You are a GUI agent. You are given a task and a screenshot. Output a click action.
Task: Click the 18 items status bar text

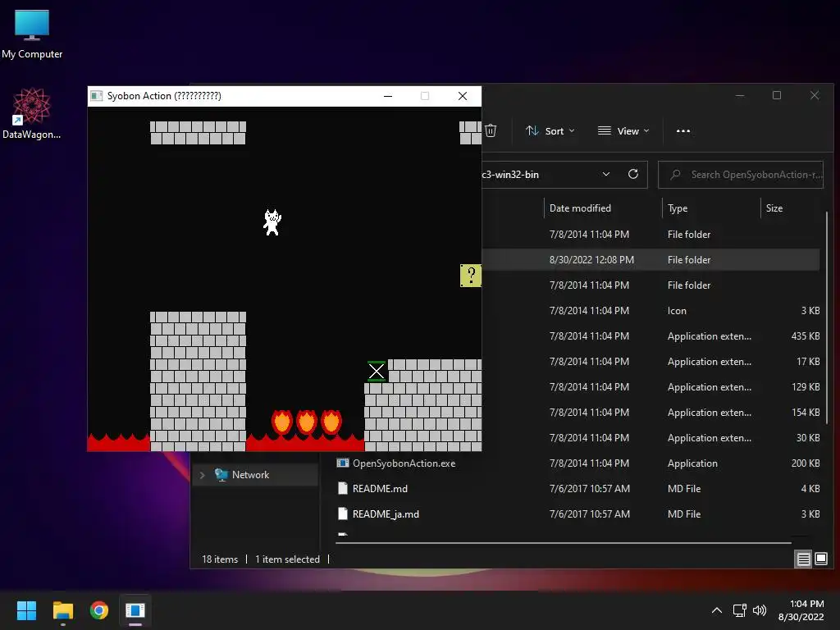[x=220, y=559]
